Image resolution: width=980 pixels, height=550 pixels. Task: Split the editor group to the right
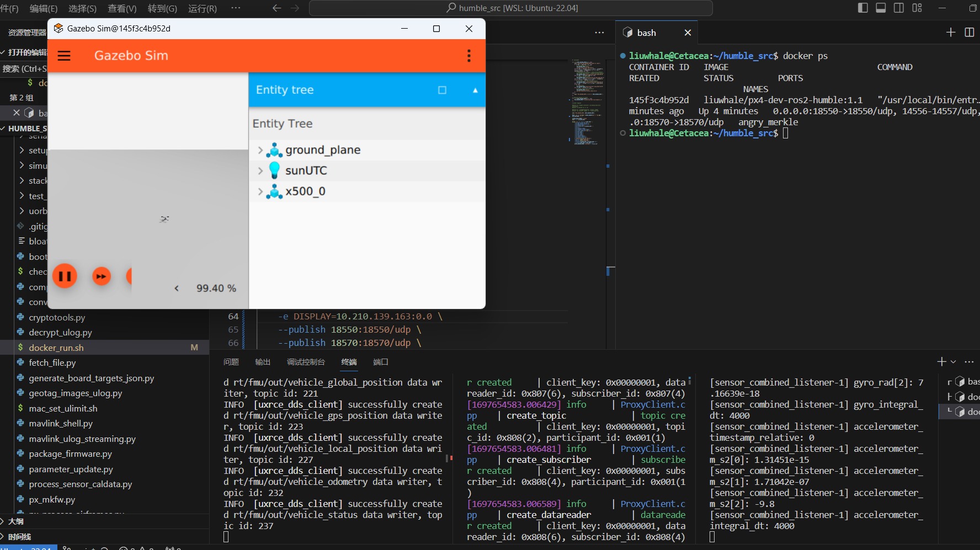click(x=970, y=33)
